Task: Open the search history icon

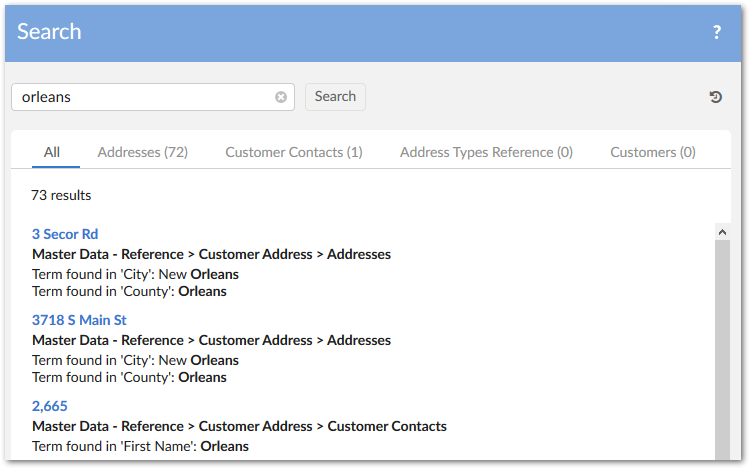Action: point(716,97)
